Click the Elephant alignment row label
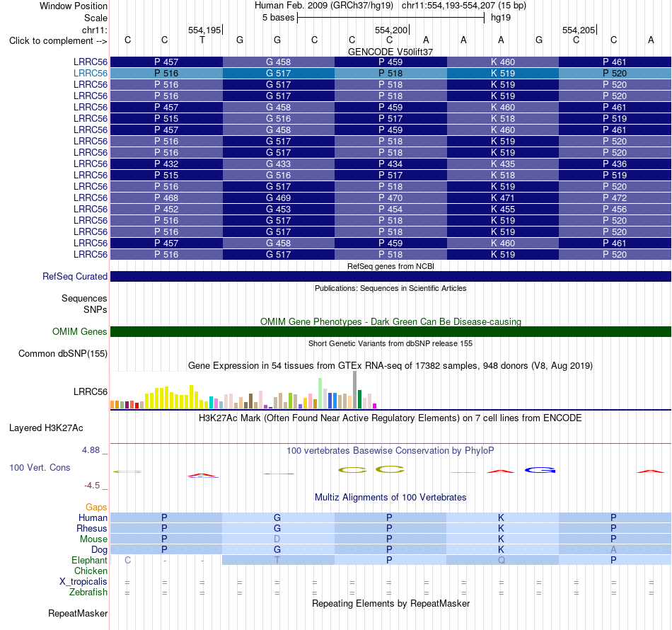This screenshot has height=630, width=672. pyautogui.click(x=89, y=561)
